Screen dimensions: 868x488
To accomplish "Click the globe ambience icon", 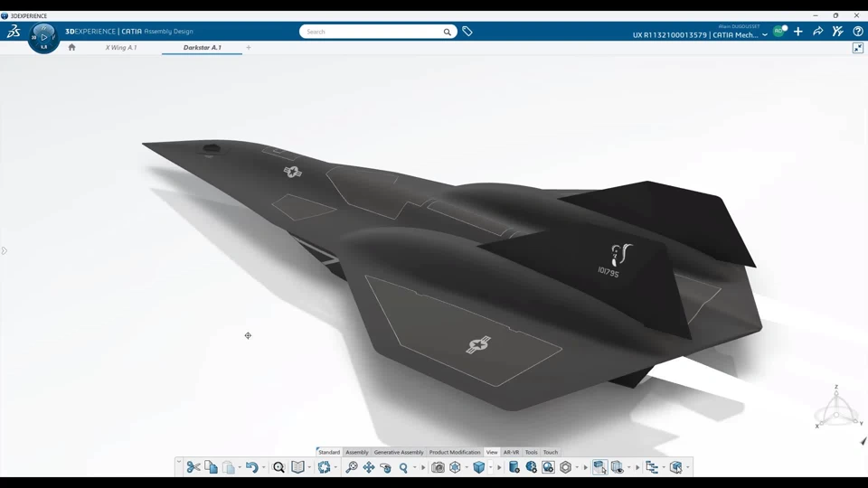I will point(531,467).
